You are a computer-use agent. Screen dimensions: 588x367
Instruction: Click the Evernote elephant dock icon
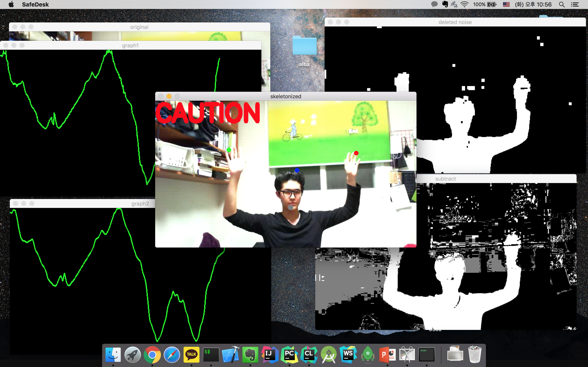[x=250, y=355]
